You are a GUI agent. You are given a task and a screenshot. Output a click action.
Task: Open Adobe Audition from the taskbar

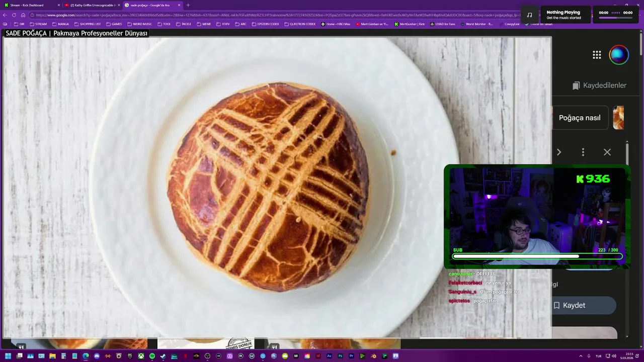click(329, 356)
